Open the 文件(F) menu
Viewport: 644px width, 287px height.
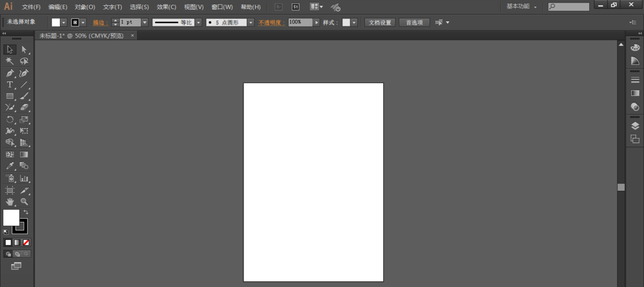pos(31,7)
